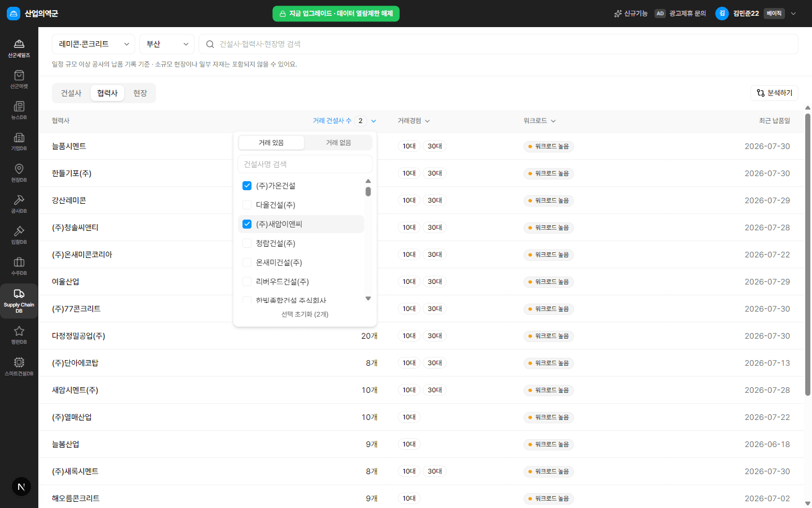The image size is (812, 508).
Task: Open 현장DB location pin icon
Action: (19, 169)
